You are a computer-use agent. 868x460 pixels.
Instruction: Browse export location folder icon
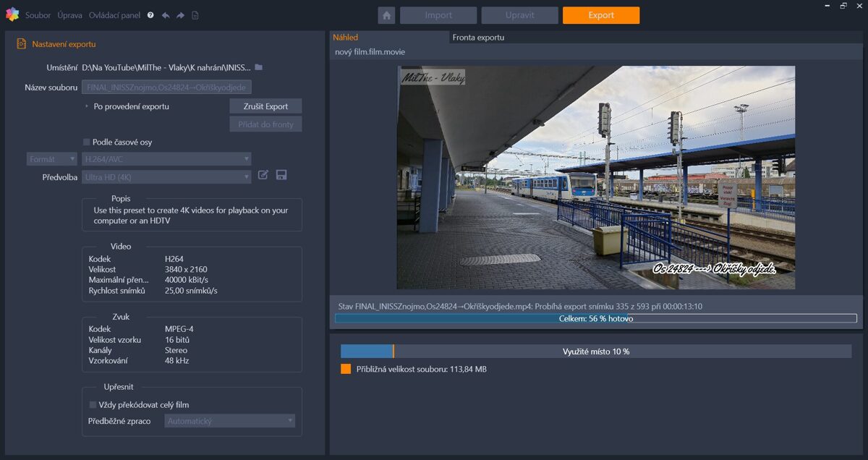tap(259, 67)
